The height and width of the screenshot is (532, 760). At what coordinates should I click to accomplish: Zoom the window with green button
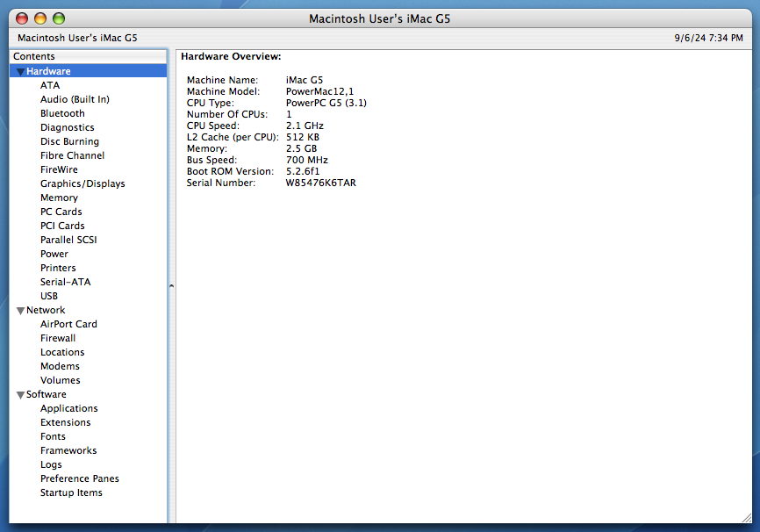(59, 18)
